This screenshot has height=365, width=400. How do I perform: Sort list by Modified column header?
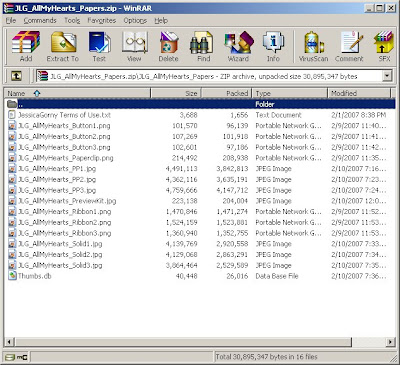[359, 93]
